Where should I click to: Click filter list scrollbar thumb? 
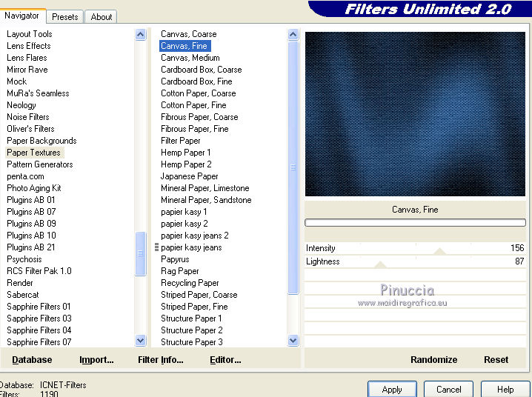coord(293,167)
